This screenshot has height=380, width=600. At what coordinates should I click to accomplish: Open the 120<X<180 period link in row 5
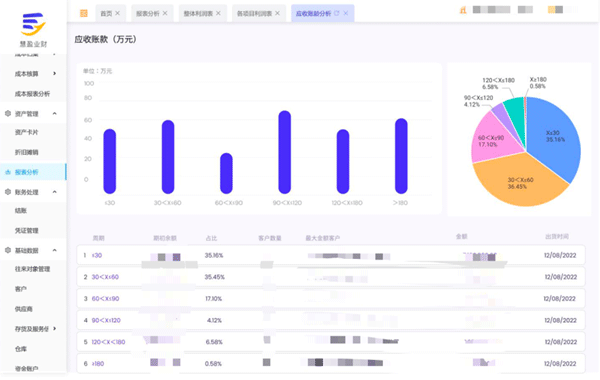(108, 342)
